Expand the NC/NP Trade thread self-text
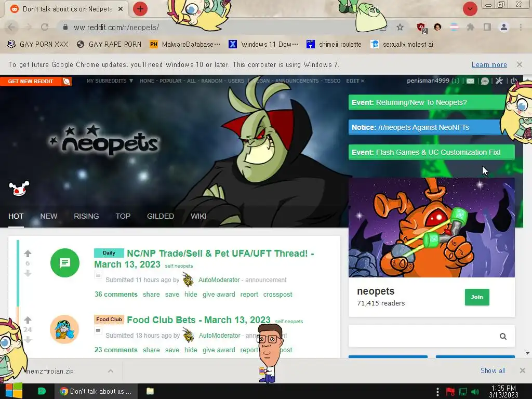The height and width of the screenshot is (399, 532). click(98, 275)
